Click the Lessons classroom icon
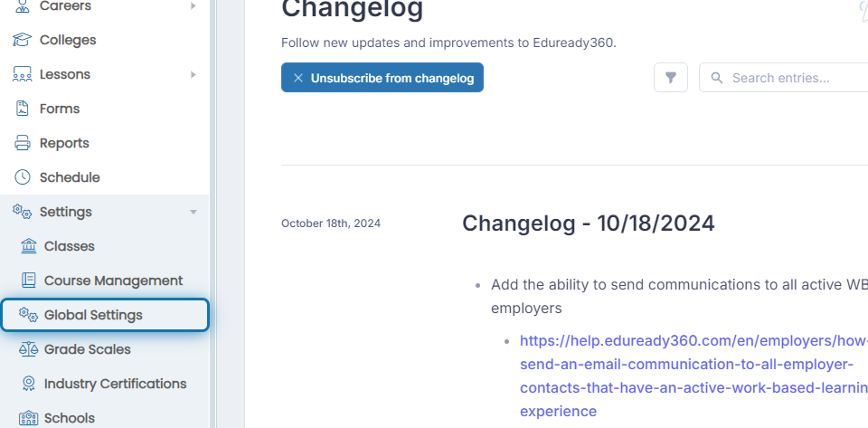This screenshot has height=428, width=868. (22, 74)
